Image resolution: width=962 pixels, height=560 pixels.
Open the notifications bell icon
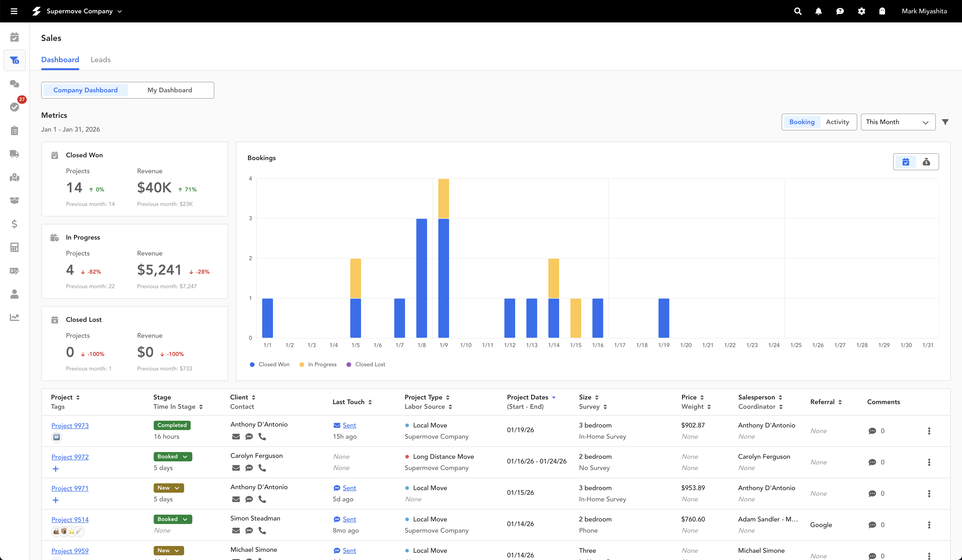pyautogui.click(x=818, y=11)
